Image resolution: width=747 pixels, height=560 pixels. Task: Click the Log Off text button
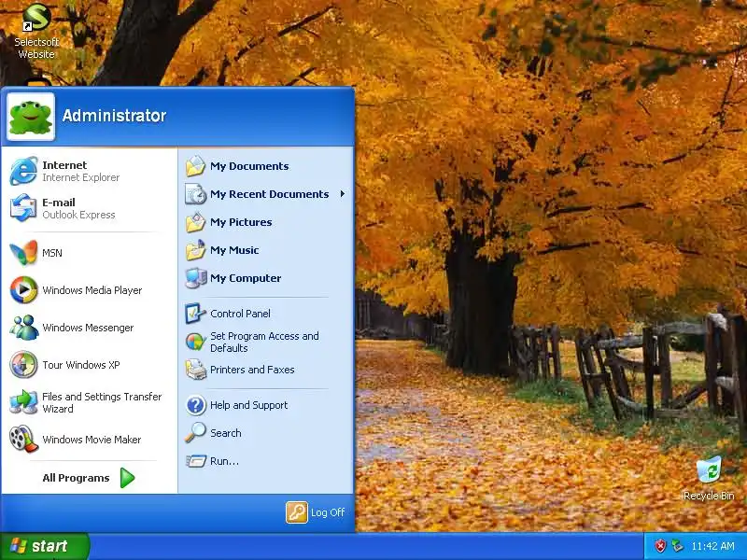click(328, 512)
